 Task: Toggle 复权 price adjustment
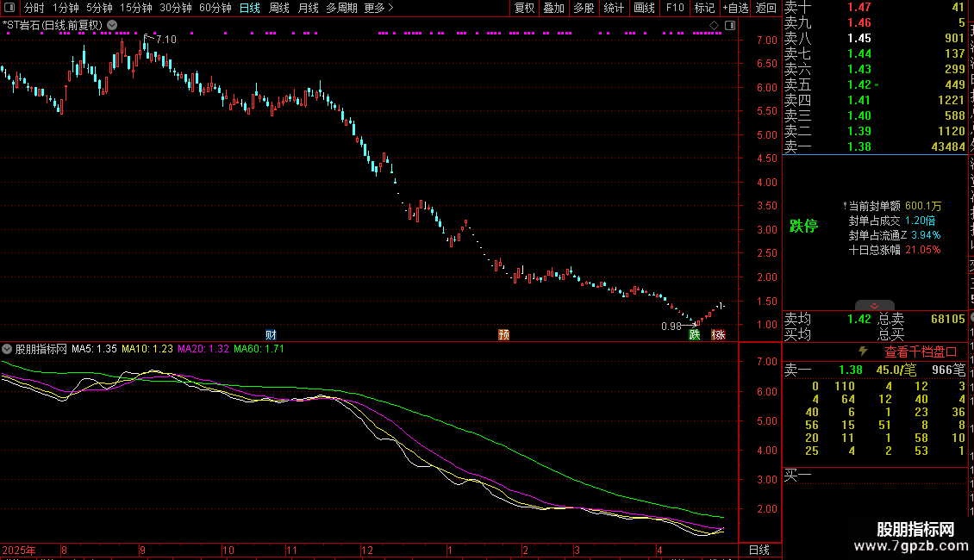(525, 8)
